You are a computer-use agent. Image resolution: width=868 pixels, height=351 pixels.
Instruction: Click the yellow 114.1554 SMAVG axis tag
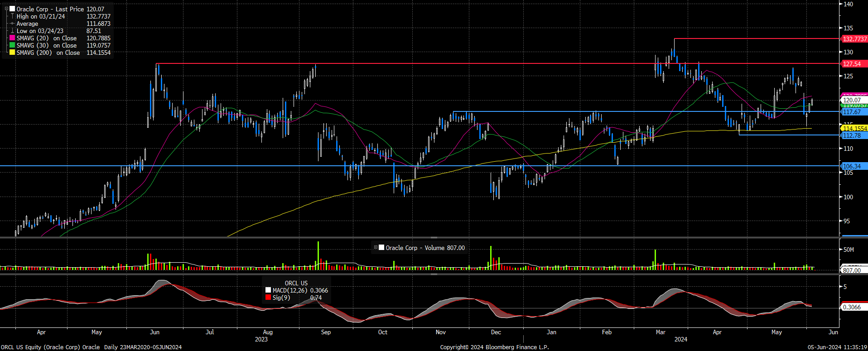tap(854, 129)
